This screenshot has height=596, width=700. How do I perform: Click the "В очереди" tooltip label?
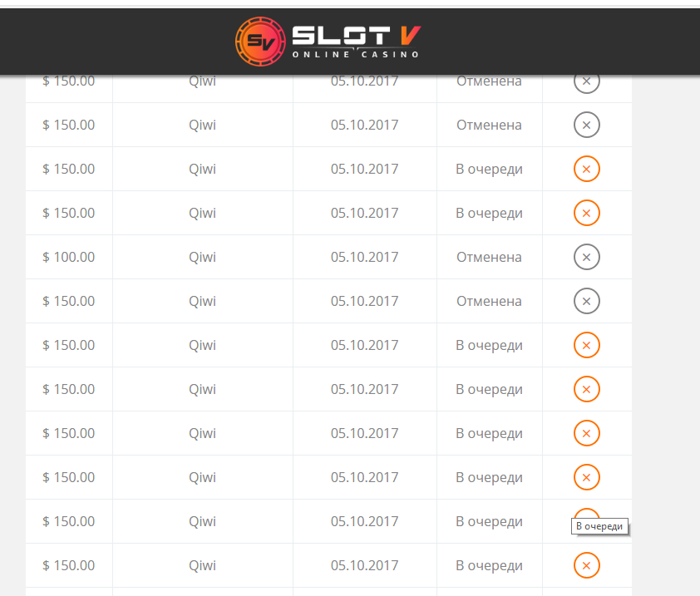599,526
